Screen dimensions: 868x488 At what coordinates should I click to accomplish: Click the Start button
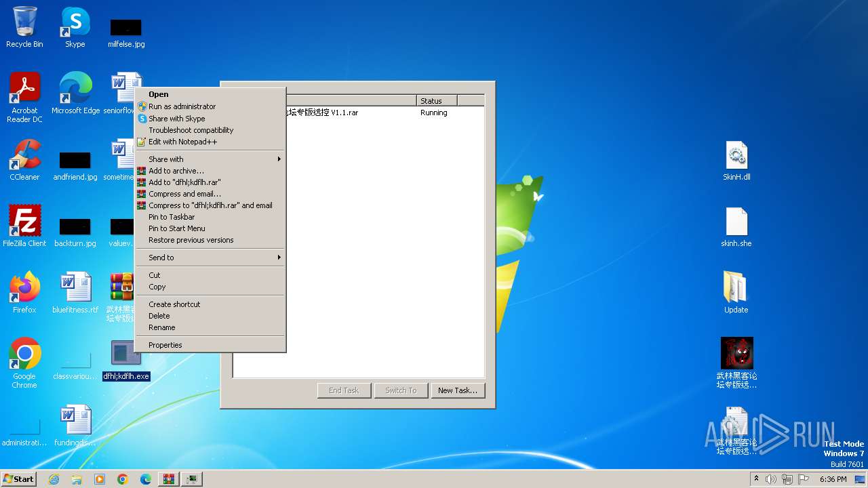[x=18, y=479]
